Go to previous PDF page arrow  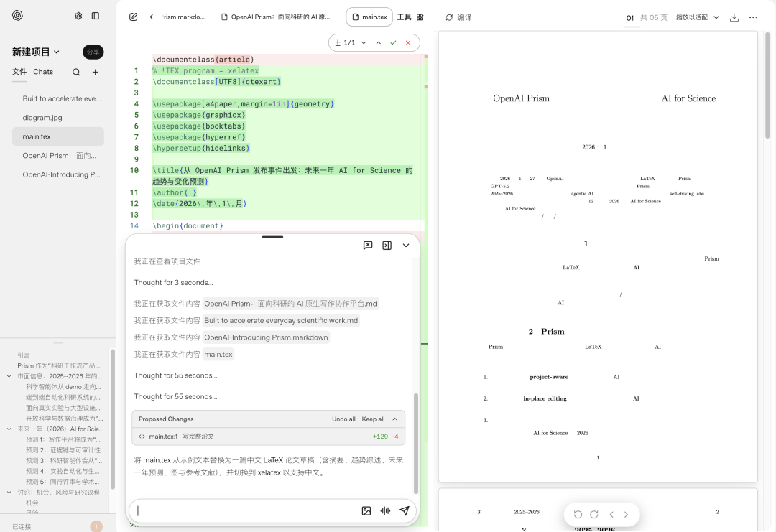point(611,515)
